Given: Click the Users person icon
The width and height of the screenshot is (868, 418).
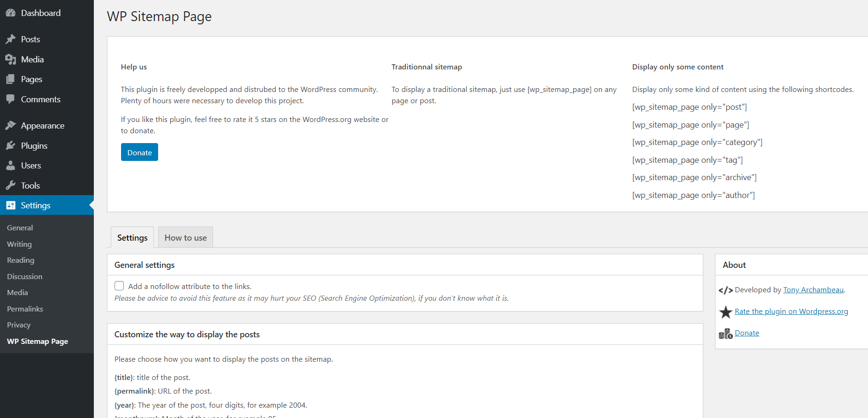Looking at the screenshot, I should tap(11, 166).
